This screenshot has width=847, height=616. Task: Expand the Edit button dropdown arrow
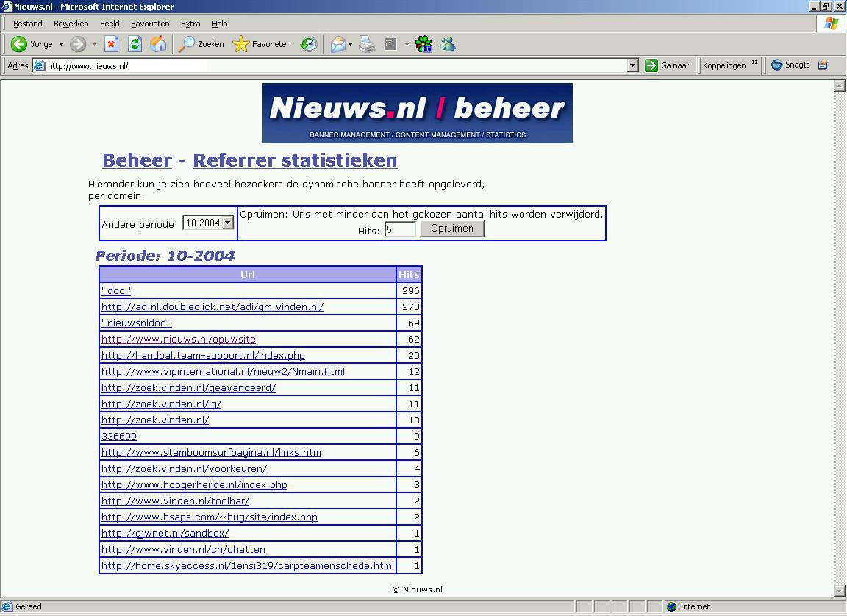406,44
